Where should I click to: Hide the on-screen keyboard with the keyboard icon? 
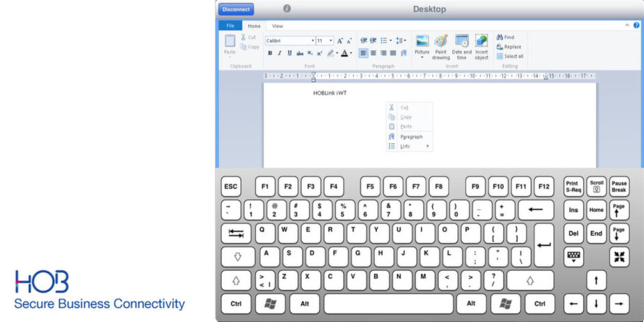coord(574,257)
